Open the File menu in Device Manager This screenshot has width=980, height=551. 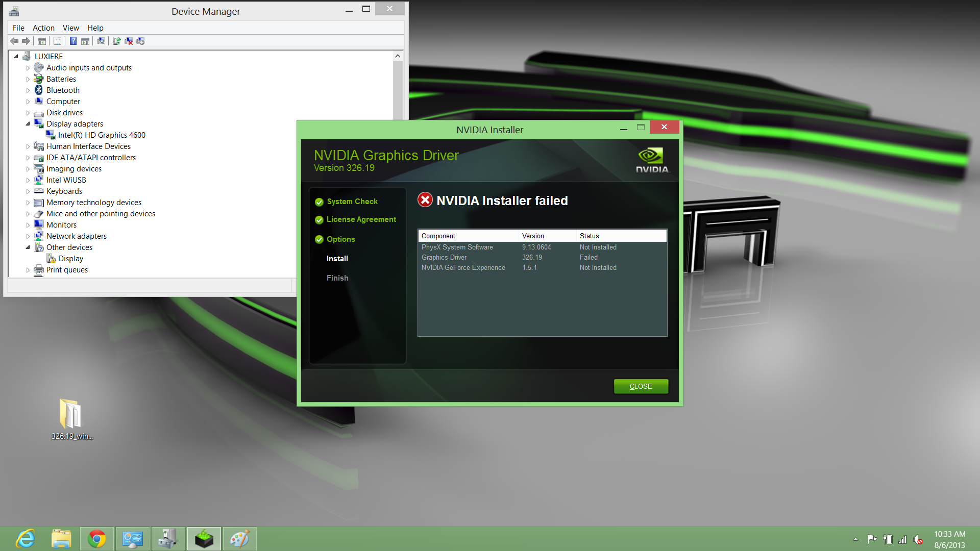point(18,28)
